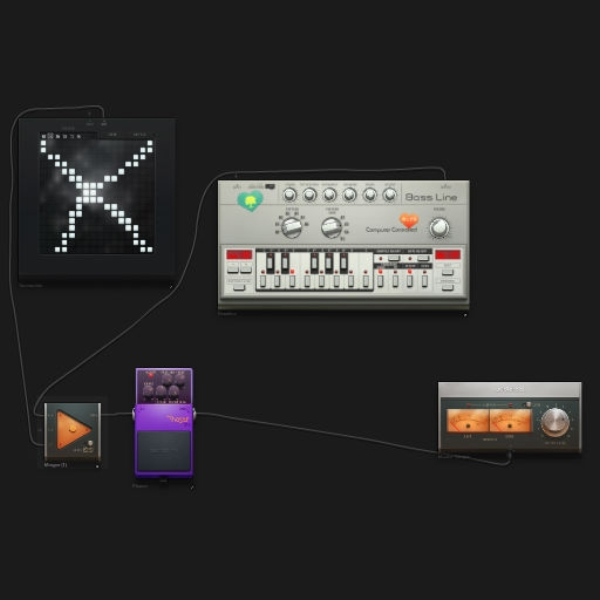This screenshot has height=600, width=600.
Task: Click the orange heart sticker on Bassline
Action: [409, 220]
